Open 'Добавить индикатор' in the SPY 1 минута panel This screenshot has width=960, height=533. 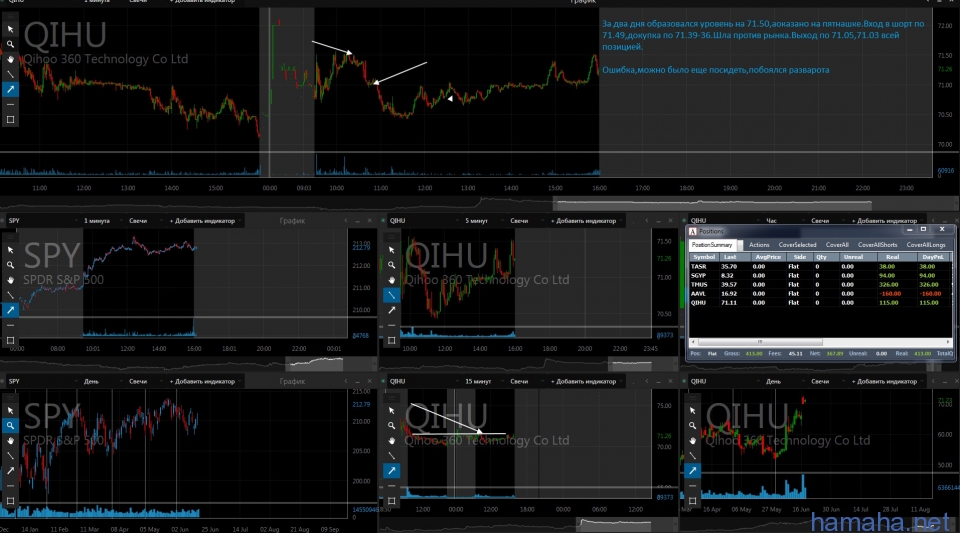(x=204, y=220)
